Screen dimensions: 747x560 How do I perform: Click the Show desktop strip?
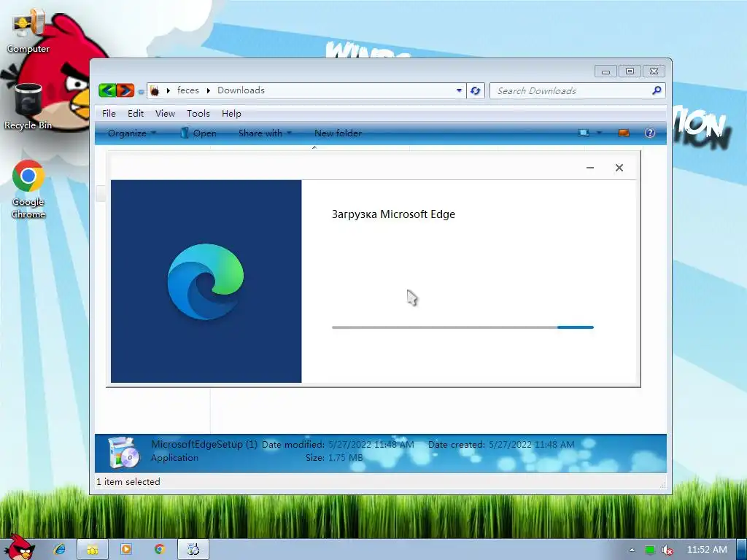pyautogui.click(x=742, y=550)
